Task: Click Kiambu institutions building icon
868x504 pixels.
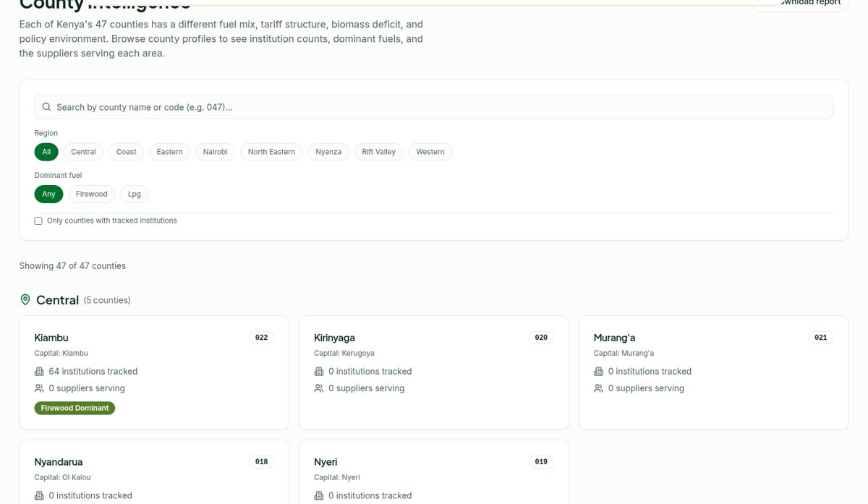Action: pos(39,371)
